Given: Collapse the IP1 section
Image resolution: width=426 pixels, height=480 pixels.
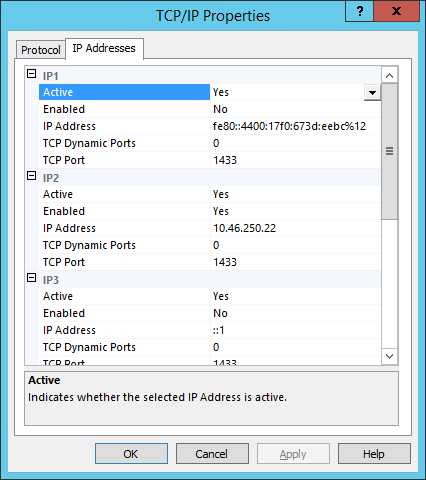Looking at the screenshot, I should click(x=31, y=74).
